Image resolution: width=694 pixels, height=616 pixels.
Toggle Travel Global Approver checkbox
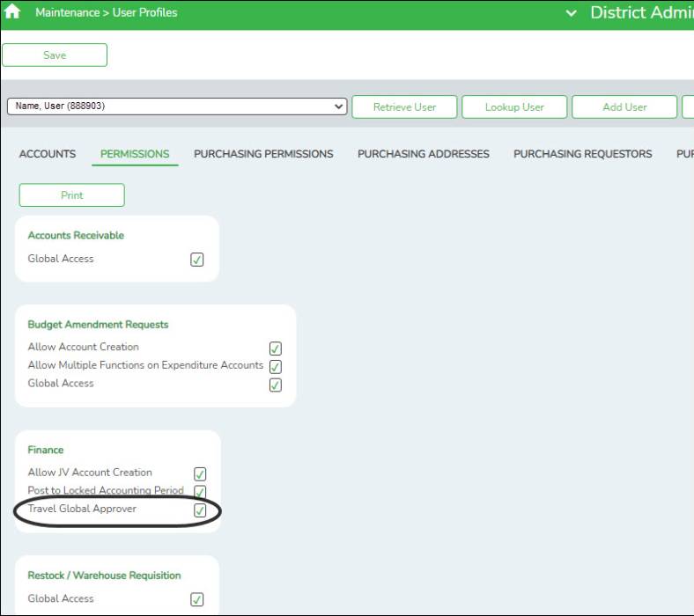200,510
